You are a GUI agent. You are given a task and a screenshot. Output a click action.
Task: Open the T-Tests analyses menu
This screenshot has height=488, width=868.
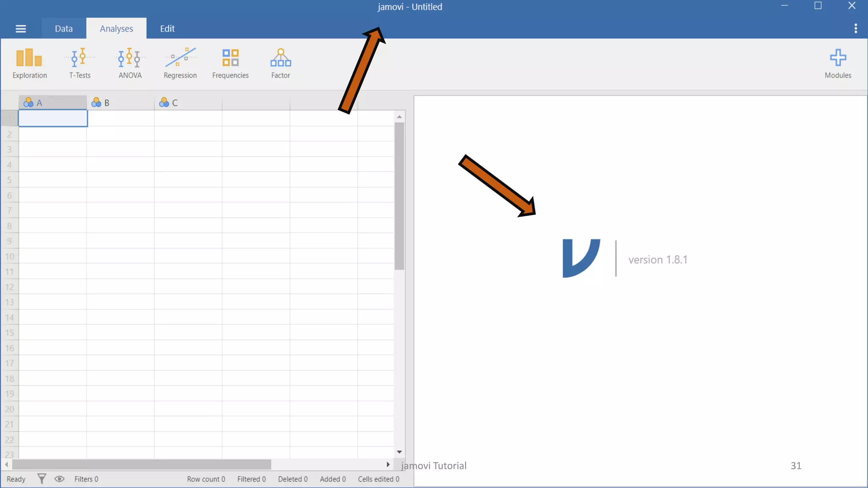tap(80, 63)
